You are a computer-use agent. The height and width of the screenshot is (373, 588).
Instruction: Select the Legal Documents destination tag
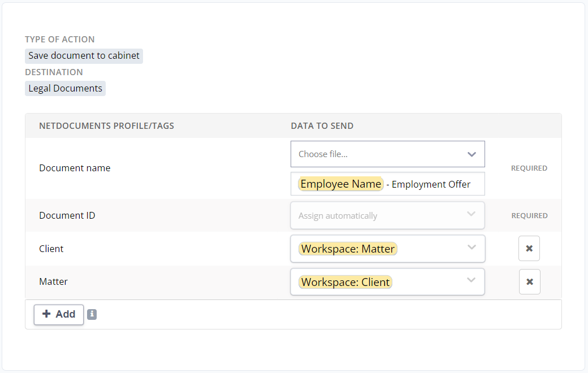[x=65, y=88]
